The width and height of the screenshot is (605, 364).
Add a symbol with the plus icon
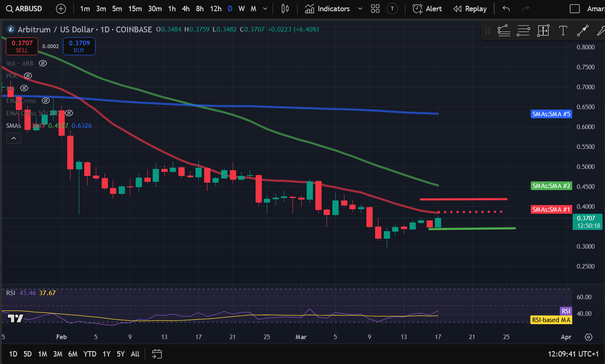click(61, 9)
